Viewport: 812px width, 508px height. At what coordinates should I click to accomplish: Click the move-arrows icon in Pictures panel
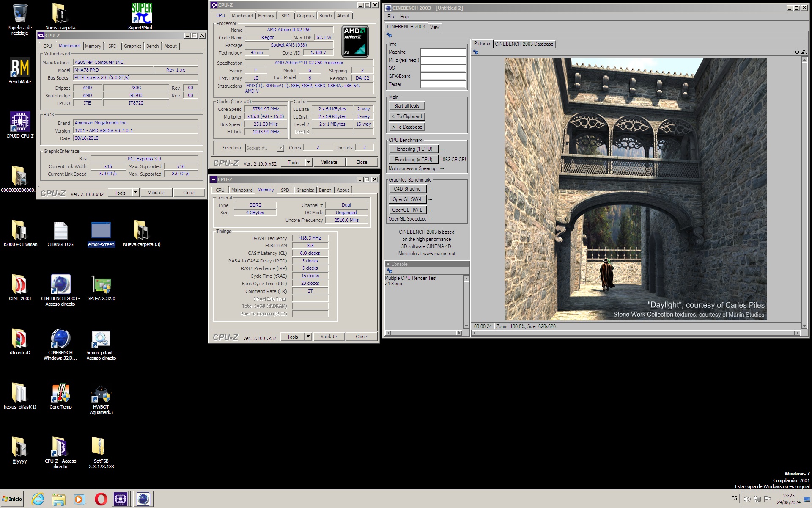[x=797, y=52]
